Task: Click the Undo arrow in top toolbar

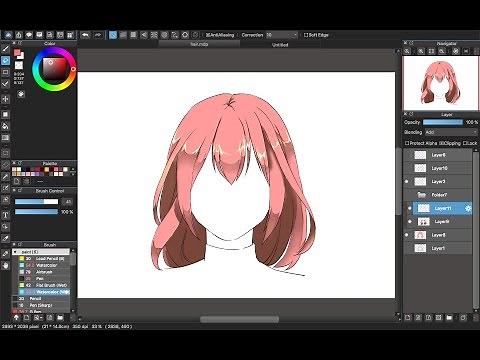Action: 85,35
